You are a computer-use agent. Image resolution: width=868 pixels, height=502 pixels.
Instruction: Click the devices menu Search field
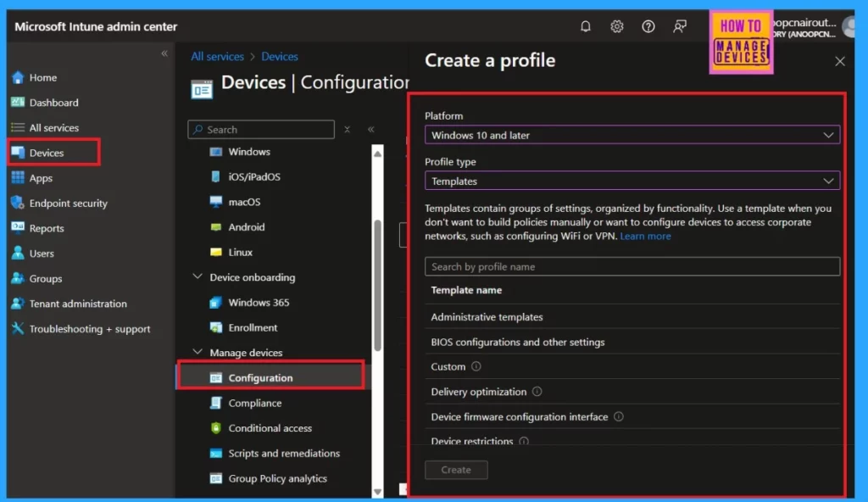pos(261,129)
